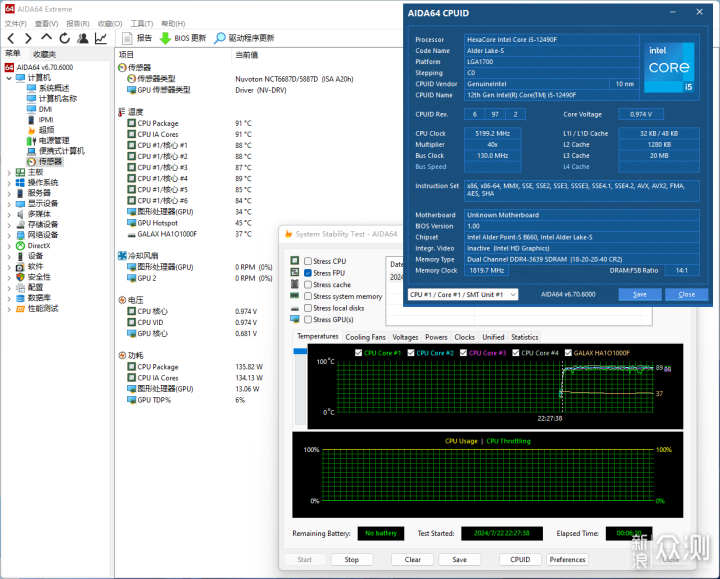Open the CPU #1 / Core #1 dropdown
Screen dimensions: 720x579
(x=463, y=294)
